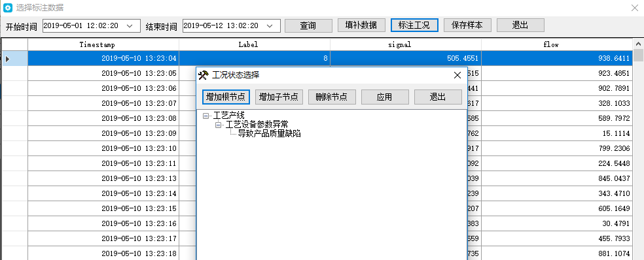
Task: Click the Timestamp column header
Action: tap(103, 44)
